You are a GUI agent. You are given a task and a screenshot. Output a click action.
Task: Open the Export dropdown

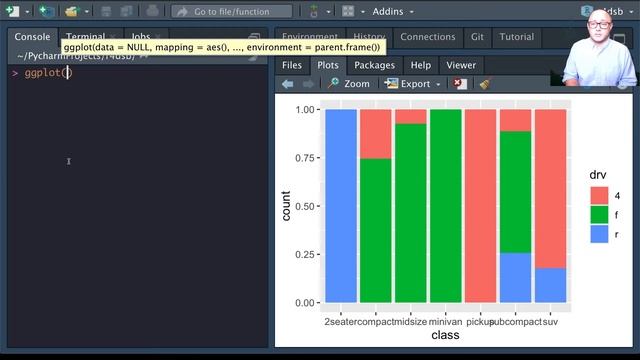413,84
